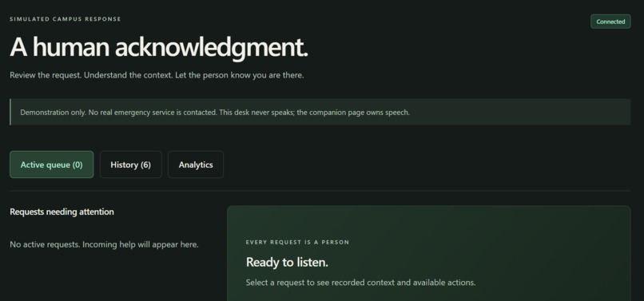
Task: Click the 'SIMULATED CAMPUS RESPONSE' label
Action: (66, 19)
